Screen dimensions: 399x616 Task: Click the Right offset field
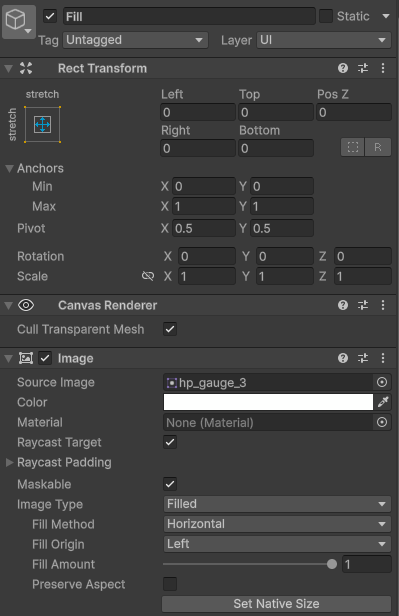click(198, 148)
